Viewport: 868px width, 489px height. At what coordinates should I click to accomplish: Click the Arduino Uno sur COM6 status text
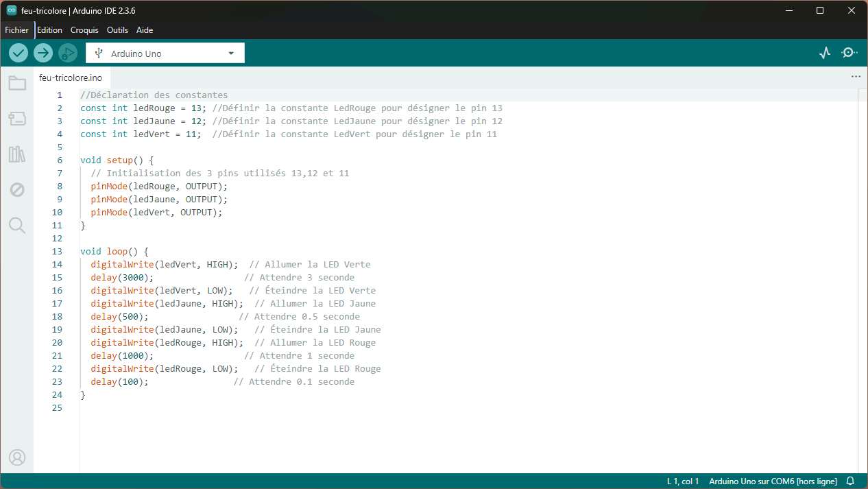(x=773, y=481)
